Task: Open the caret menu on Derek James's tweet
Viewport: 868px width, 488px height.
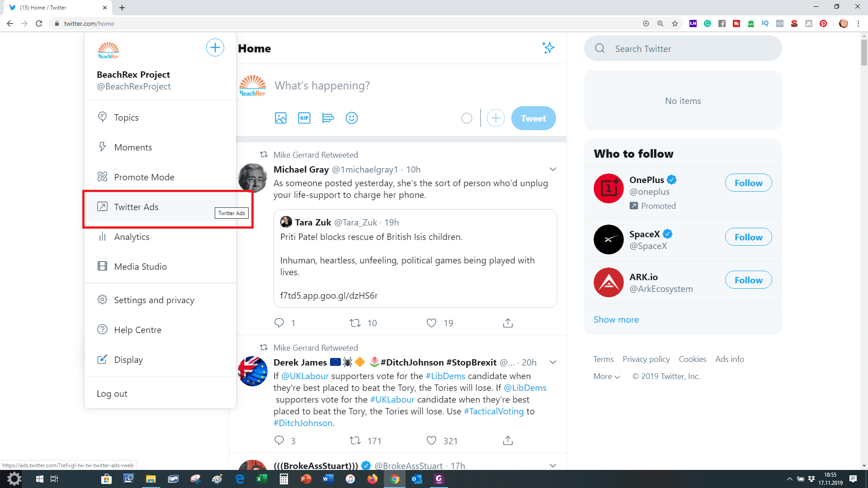Action: click(x=552, y=362)
